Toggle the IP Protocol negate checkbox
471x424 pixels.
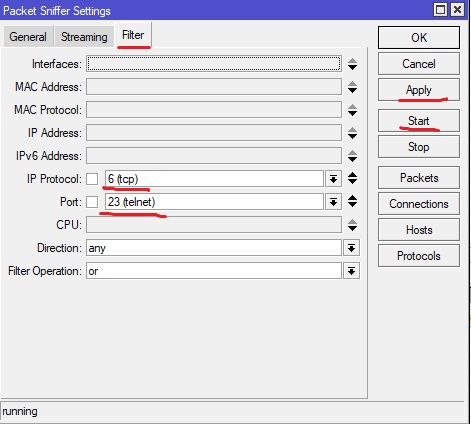click(92, 179)
